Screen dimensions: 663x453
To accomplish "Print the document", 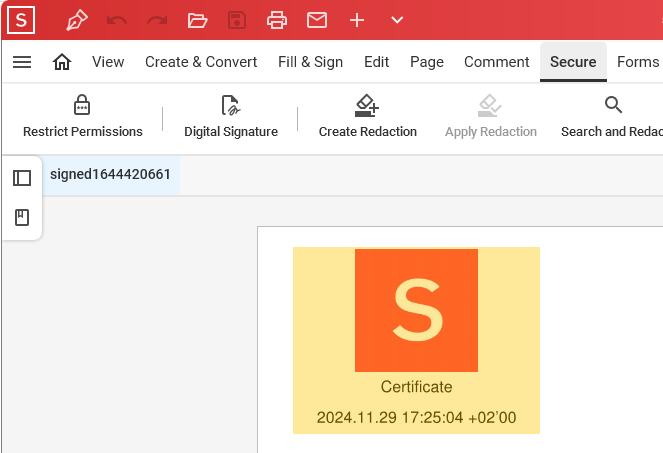I will tap(277, 20).
